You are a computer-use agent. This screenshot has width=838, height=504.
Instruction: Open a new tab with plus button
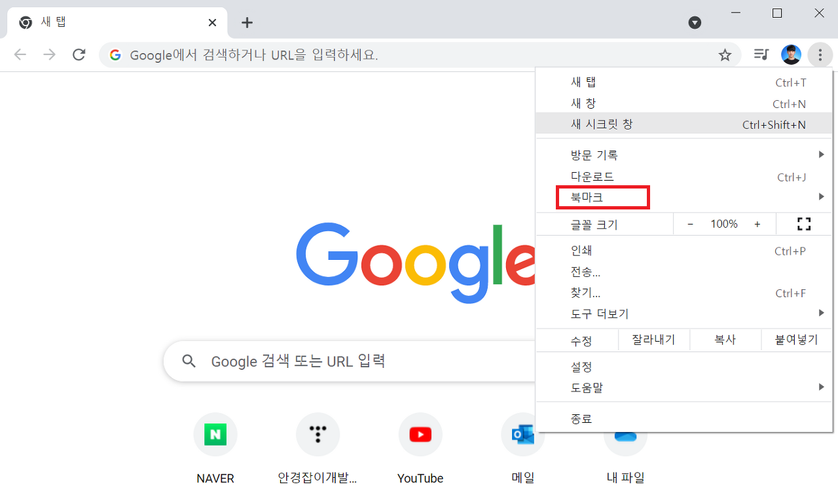point(247,23)
